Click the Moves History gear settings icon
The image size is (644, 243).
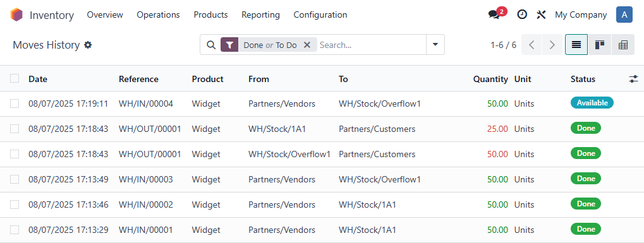click(x=88, y=45)
